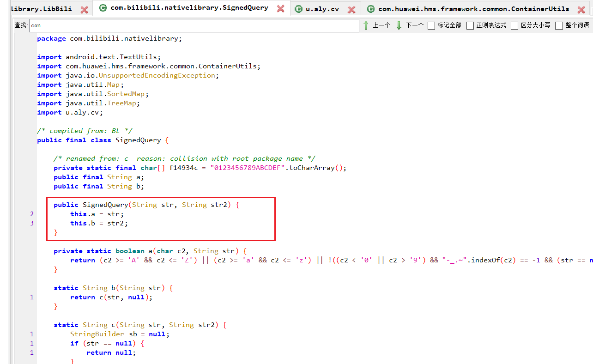Click the 'private static boolean a(char c2...' method
This screenshot has height=364, width=593.
point(150,251)
